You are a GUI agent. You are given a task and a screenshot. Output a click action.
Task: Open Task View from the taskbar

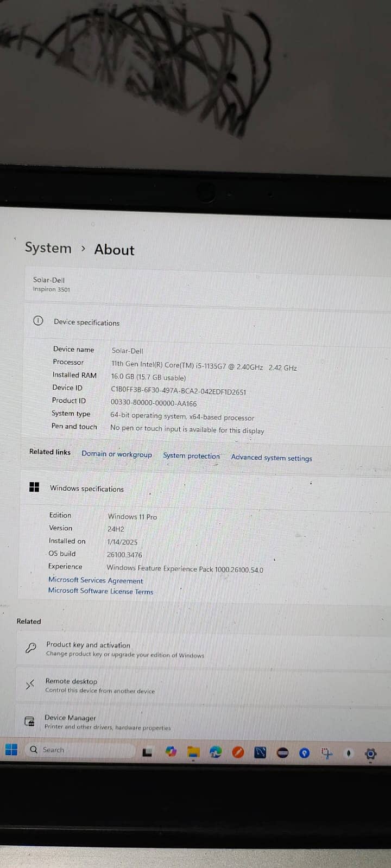point(147,752)
